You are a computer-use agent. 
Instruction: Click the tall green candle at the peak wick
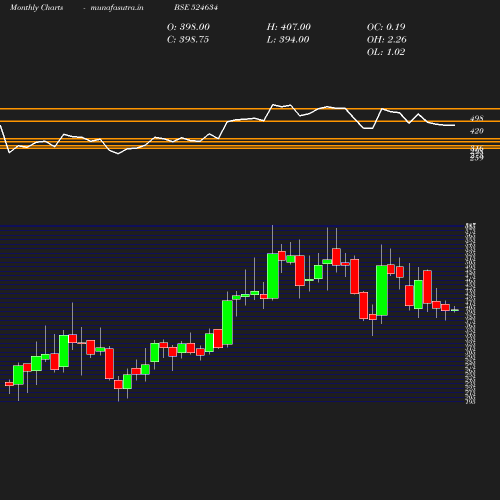pyautogui.click(x=273, y=276)
